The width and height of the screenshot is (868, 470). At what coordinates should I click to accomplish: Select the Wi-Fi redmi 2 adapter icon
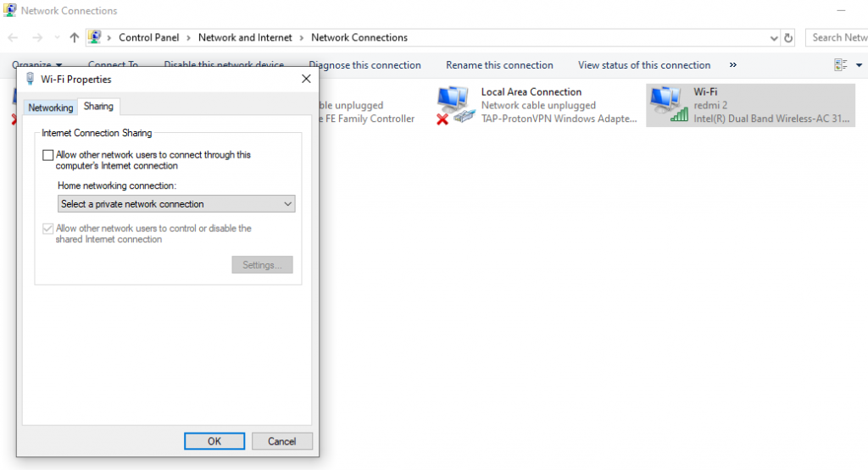pyautogui.click(x=670, y=105)
